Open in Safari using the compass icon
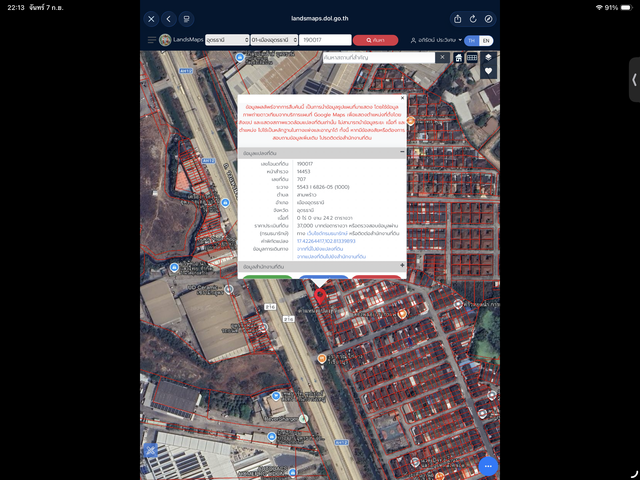Viewport: 640px width, 480px height. click(489, 19)
